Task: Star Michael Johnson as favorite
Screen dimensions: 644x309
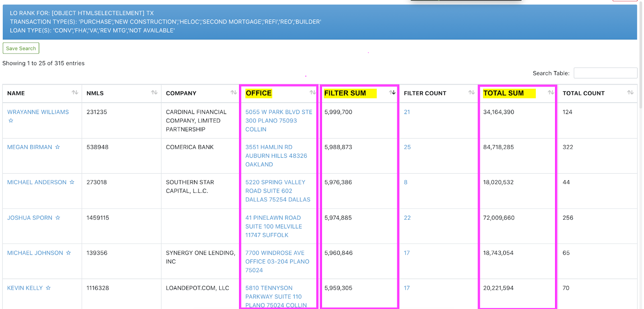Action: [68, 253]
